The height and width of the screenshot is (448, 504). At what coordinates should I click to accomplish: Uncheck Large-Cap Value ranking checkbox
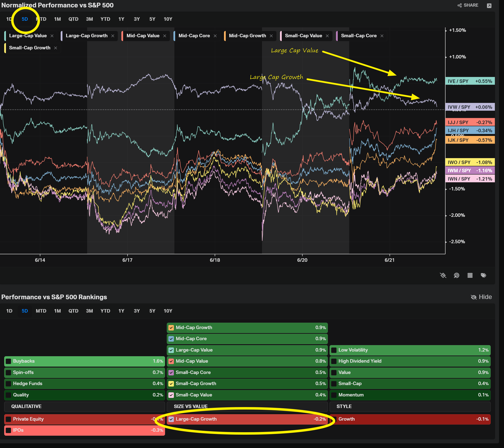click(171, 350)
